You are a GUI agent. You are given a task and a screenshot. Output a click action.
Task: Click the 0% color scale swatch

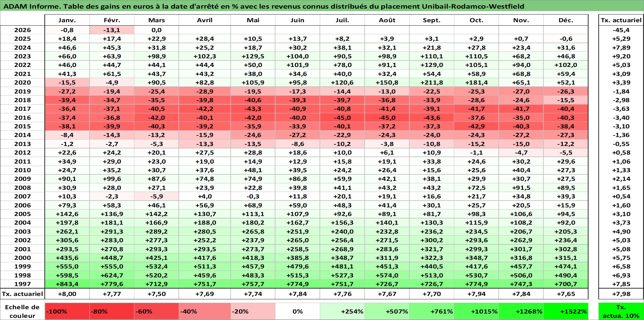tap(298, 311)
